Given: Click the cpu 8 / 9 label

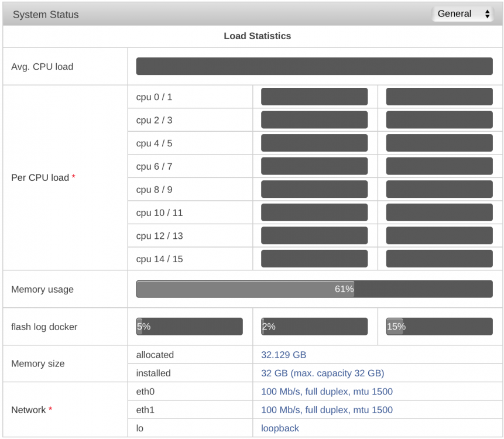Looking at the screenshot, I should click(x=154, y=189).
